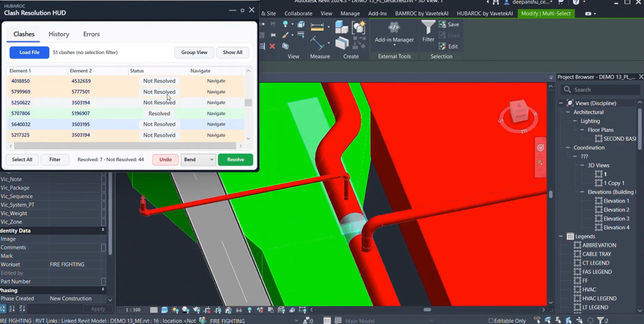Collapse the Architectural node in Project Browser
The height and width of the screenshot is (324, 644).
point(568,112)
